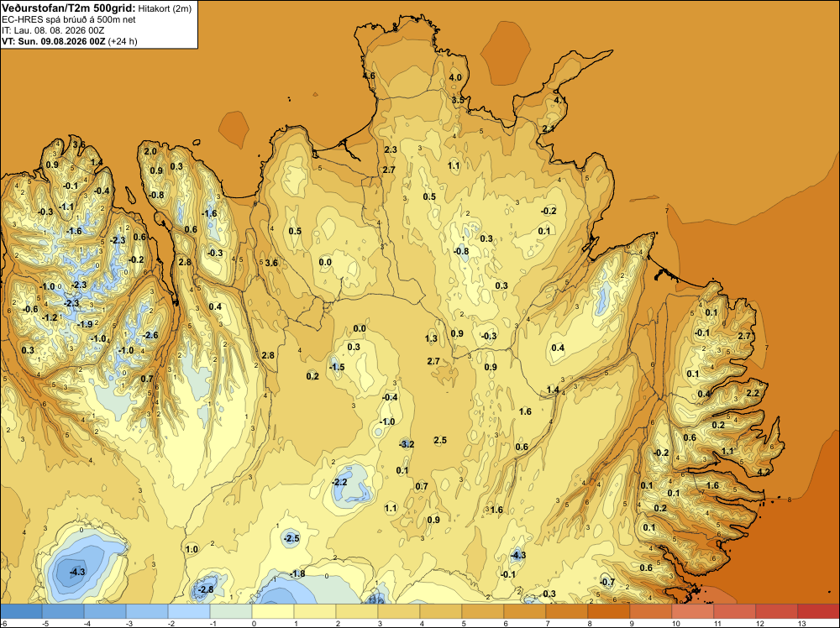Image resolution: width=840 pixels, height=628 pixels.
Task: Click the 2.1 temperature value
Action: (x=548, y=129)
